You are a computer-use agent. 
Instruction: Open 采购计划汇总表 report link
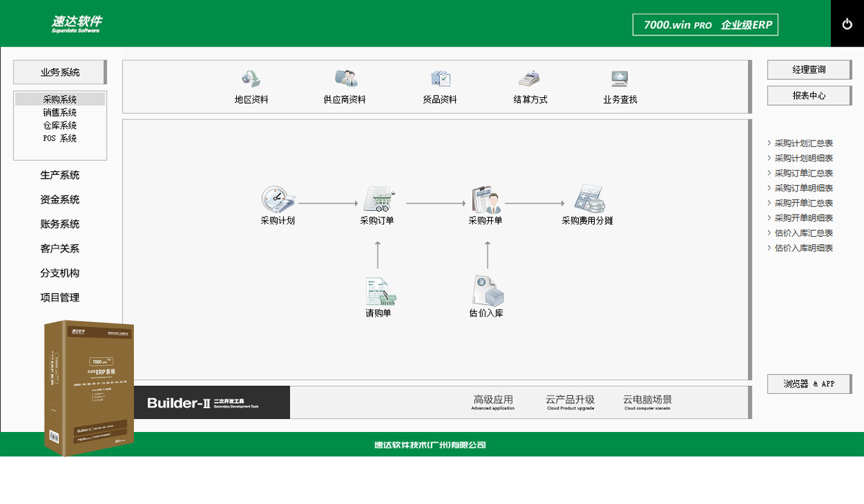(x=804, y=143)
